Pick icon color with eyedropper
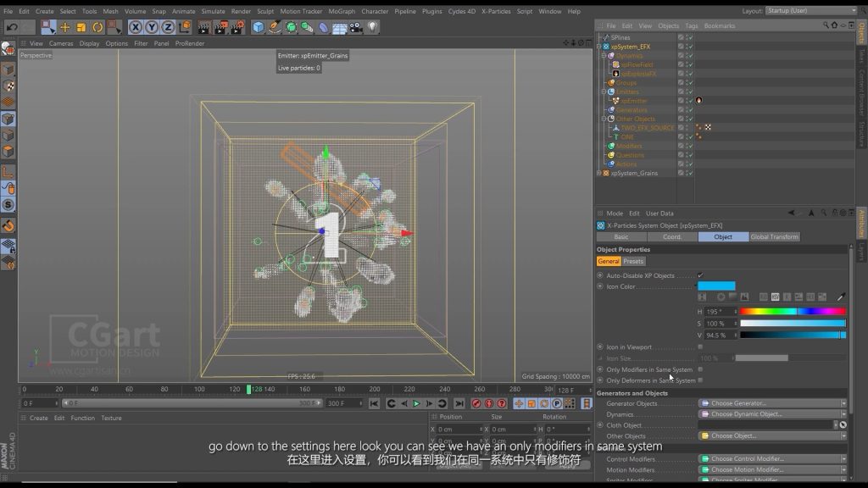 (841, 297)
